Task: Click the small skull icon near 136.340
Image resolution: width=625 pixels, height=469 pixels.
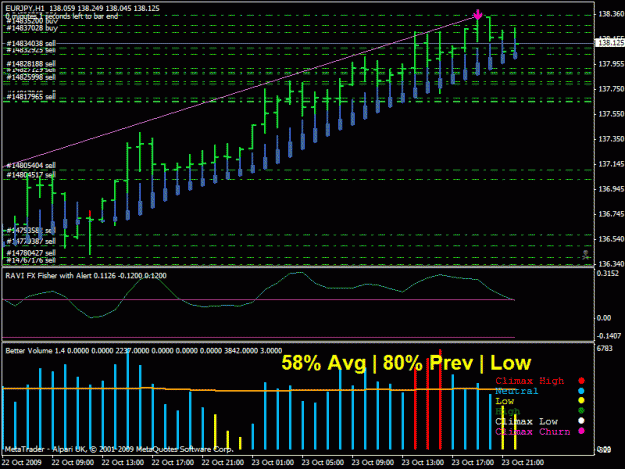Action: coord(586,255)
